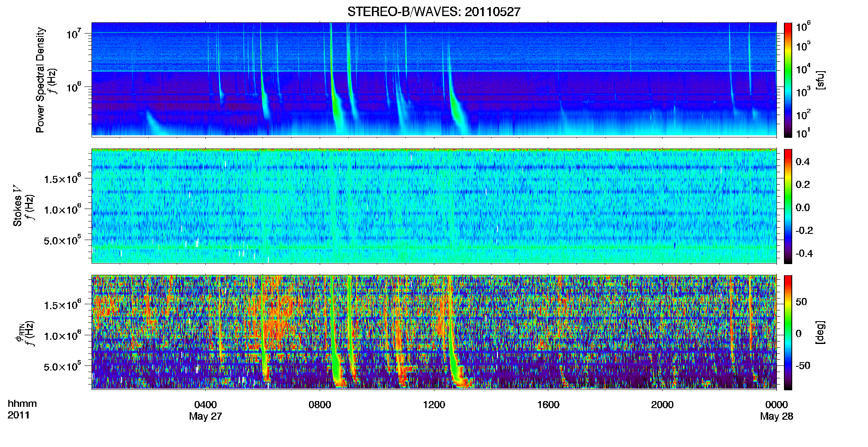This screenshot has width=868, height=447.
Task: Click the 'hhmm' axis legend
Action: [22, 404]
